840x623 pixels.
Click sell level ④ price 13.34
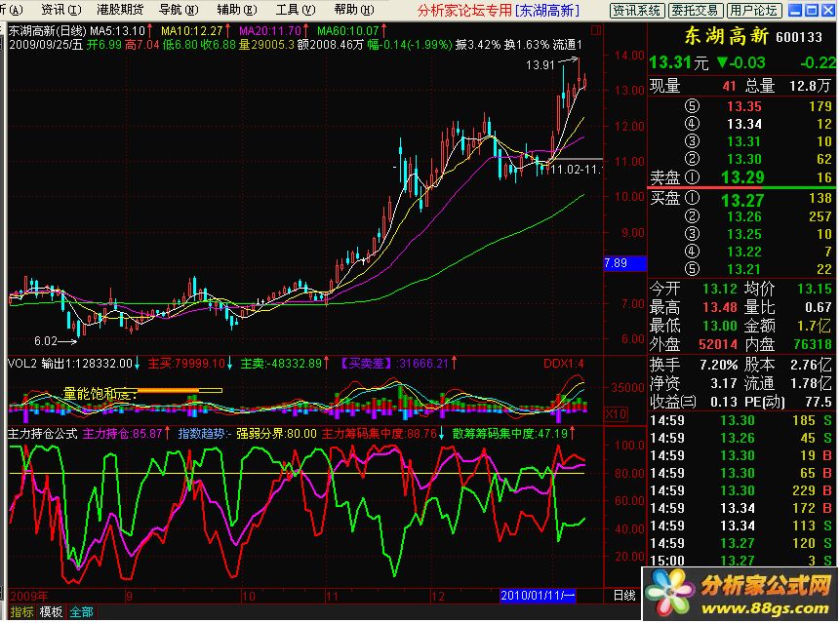pyautogui.click(x=744, y=124)
